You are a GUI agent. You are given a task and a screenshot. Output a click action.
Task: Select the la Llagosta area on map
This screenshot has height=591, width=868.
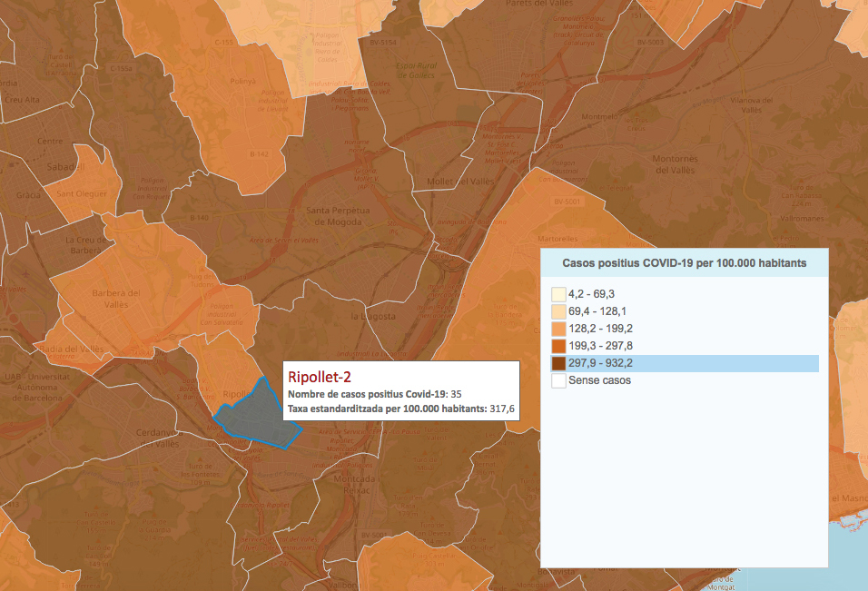pyautogui.click(x=373, y=316)
